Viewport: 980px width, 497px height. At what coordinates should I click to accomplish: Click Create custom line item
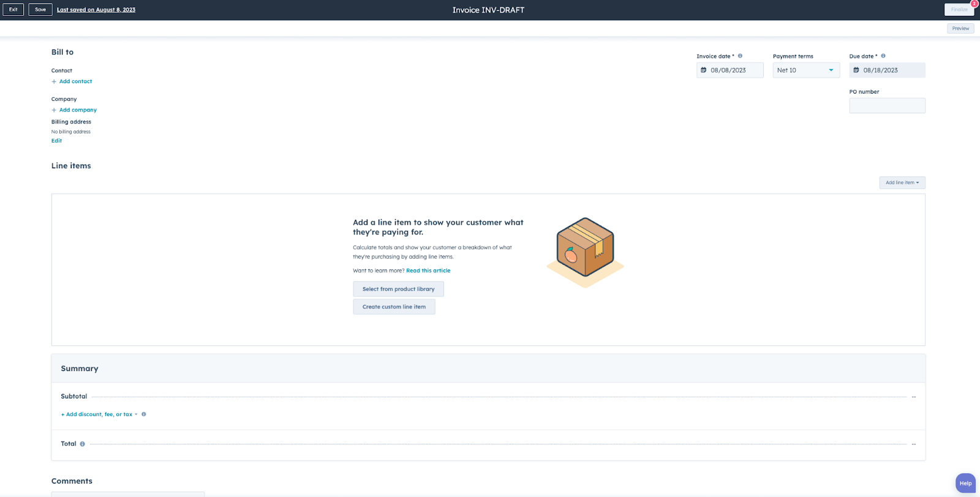click(x=394, y=307)
